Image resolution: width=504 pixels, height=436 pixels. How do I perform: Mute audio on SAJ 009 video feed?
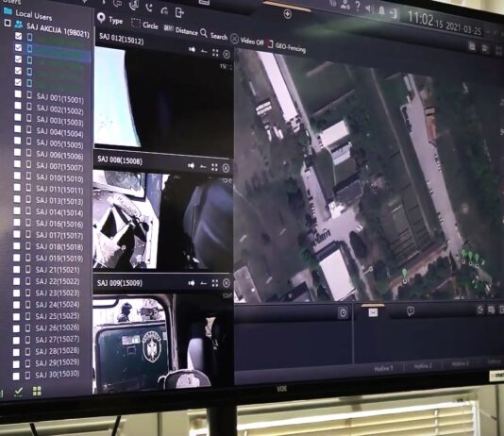[192, 283]
